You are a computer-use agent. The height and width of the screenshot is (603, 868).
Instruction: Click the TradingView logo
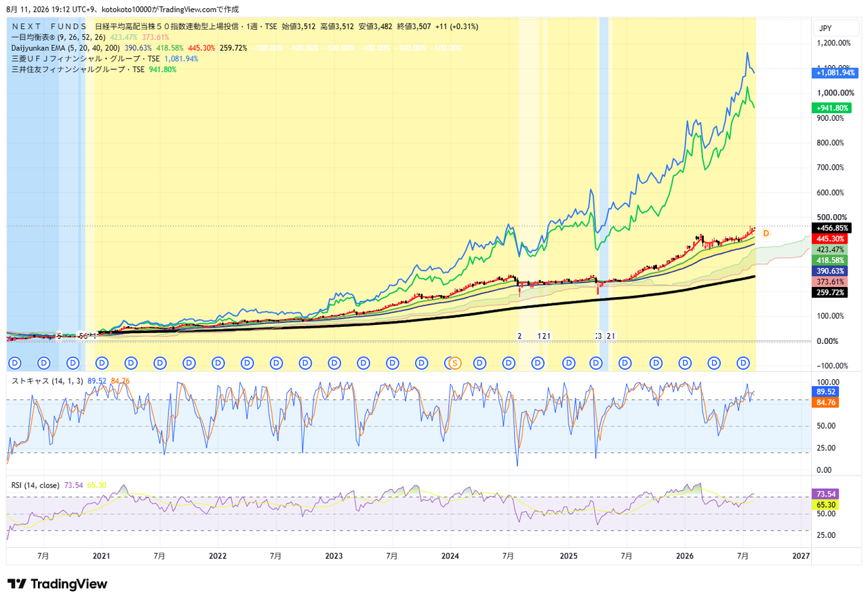click(58, 584)
